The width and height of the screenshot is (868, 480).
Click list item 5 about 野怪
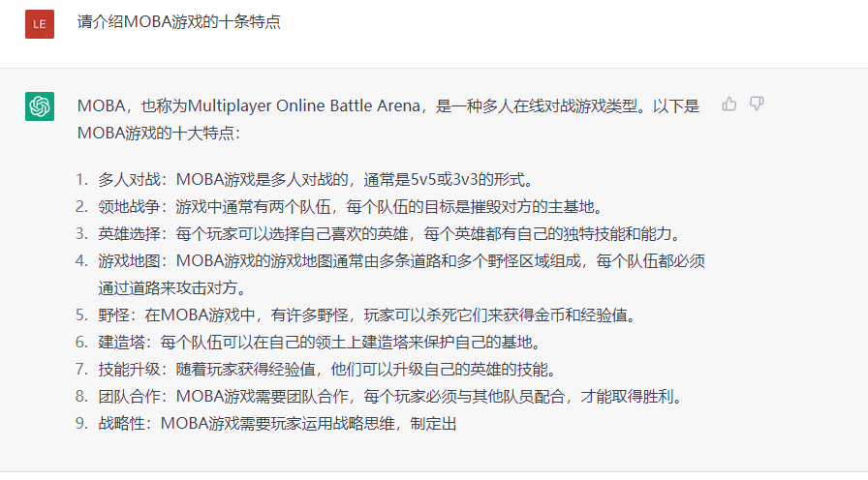point(367,315)
